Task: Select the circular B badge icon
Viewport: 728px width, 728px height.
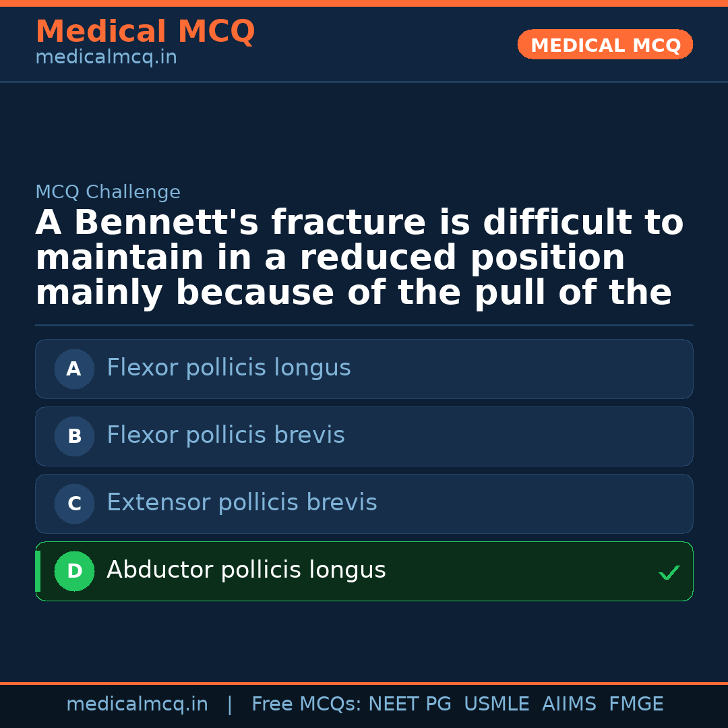Action: click(74, 436)
